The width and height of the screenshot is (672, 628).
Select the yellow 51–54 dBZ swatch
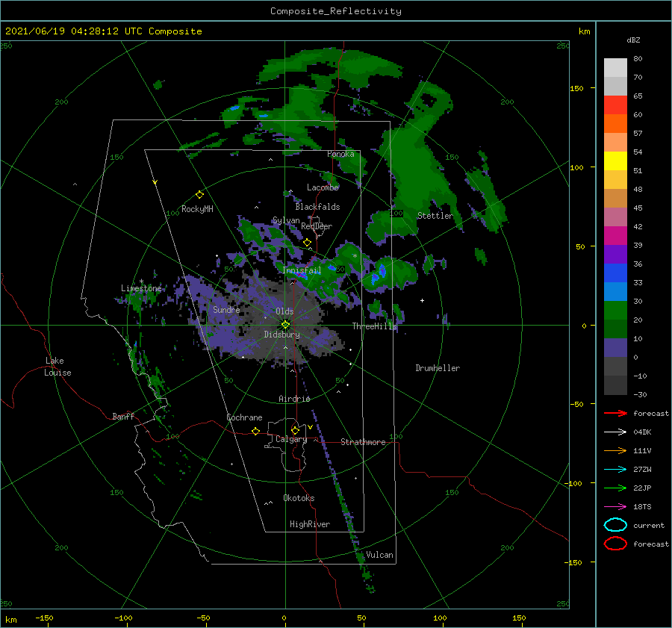pos(615,161)
